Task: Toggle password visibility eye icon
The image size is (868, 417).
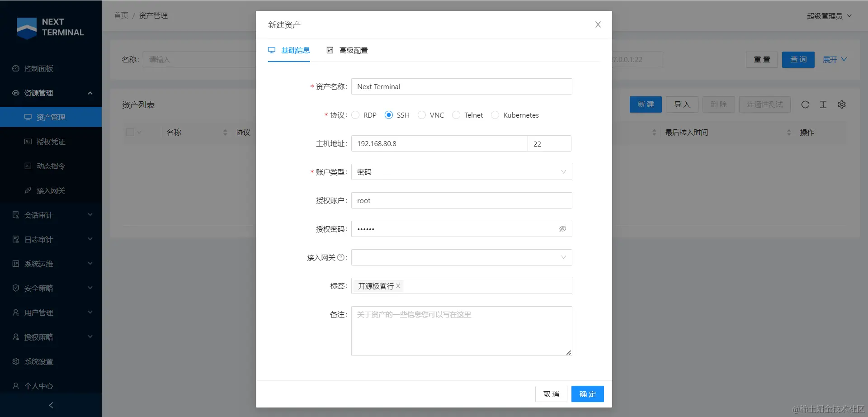Action: point(563,229)
